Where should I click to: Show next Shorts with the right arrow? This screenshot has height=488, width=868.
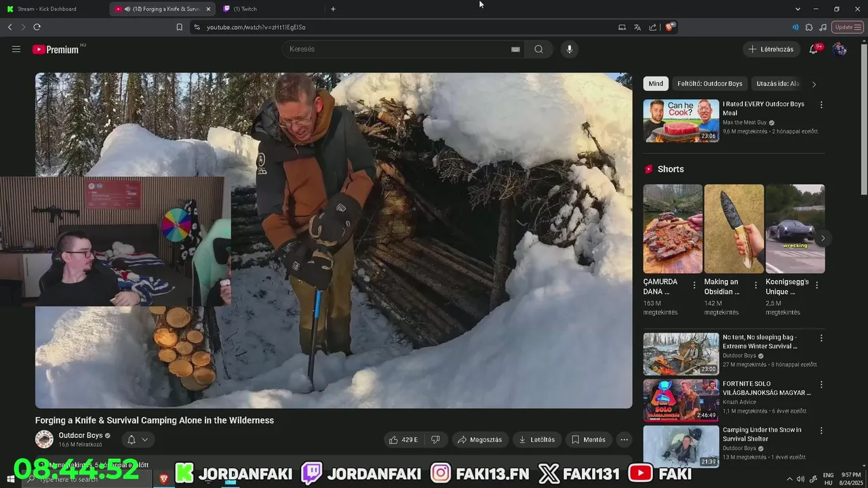tap(823, 238)
